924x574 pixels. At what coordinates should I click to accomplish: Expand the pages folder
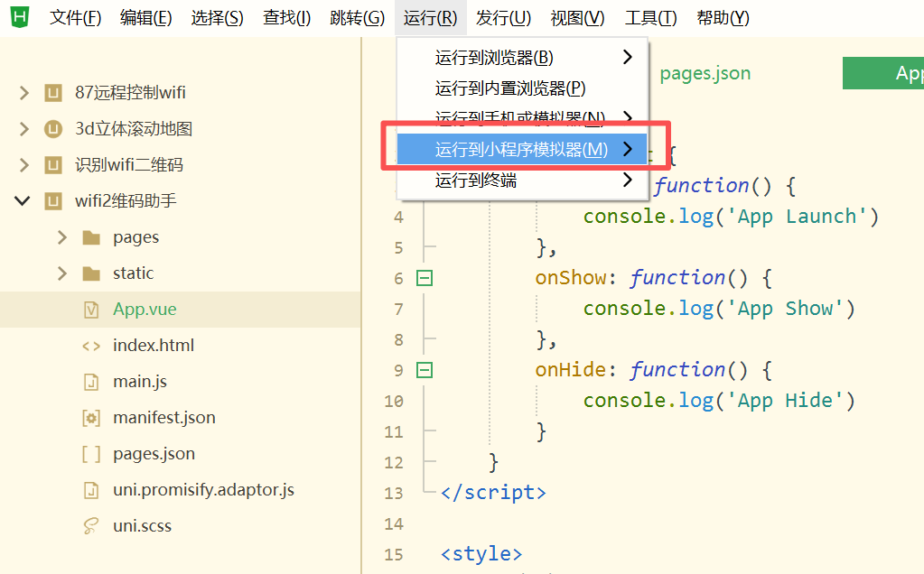pyautogui.click(x=62, y=237)
